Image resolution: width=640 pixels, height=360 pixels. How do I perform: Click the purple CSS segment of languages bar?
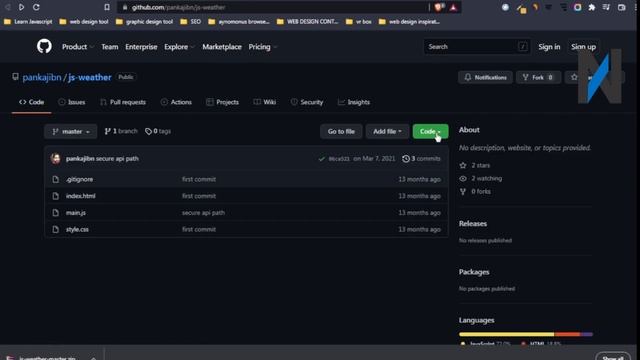(587, 334)
